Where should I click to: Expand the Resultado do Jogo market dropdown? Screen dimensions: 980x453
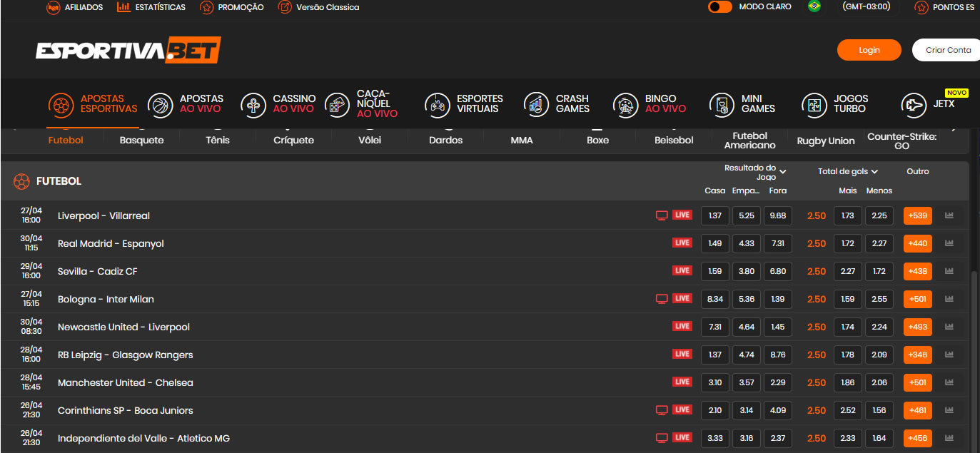(755, 172)
